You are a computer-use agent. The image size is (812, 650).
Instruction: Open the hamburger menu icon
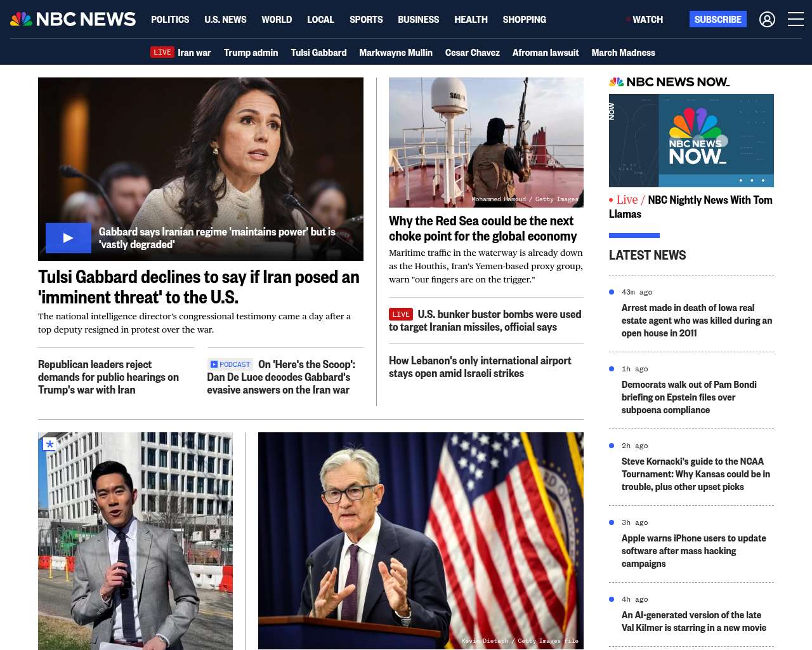[x=796, y=20]
